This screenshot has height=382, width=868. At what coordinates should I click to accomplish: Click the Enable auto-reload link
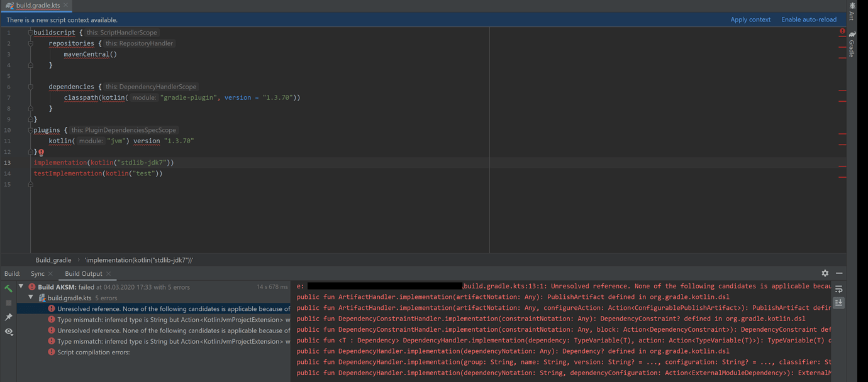click(x=809, y=19)
